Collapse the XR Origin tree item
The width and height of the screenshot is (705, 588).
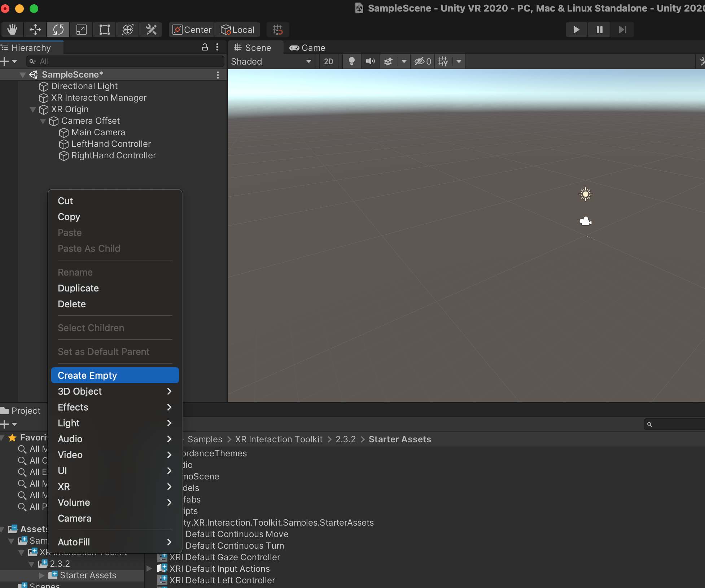33,109
